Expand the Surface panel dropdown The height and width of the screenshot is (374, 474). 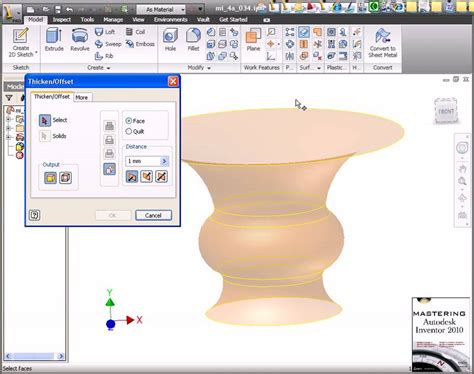pyautogui.click(x=319, y=68)
